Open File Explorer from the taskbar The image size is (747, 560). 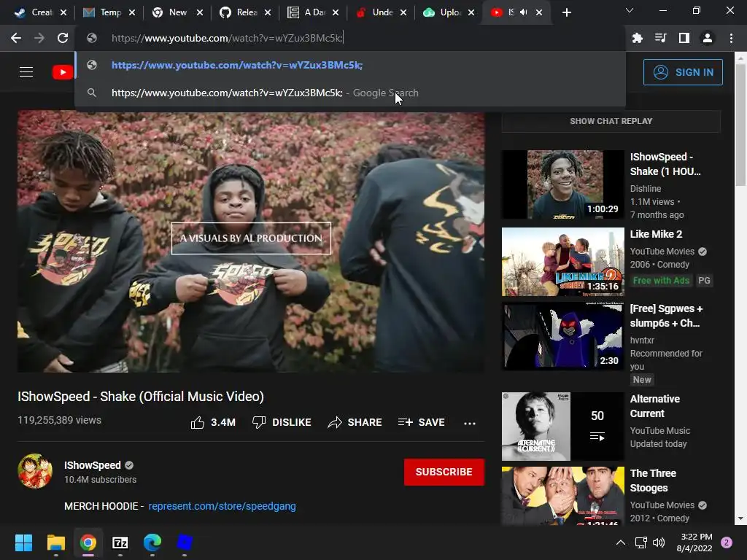55,542
